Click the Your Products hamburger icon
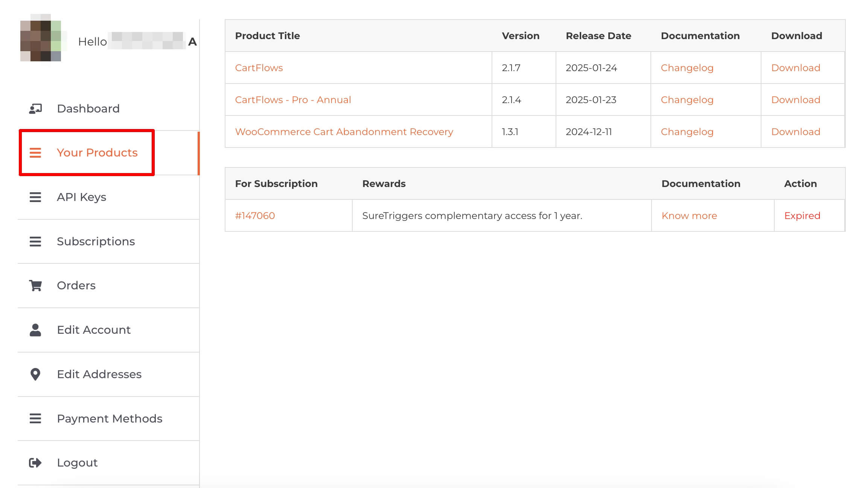Screen dimensions: 868x488 35,153
